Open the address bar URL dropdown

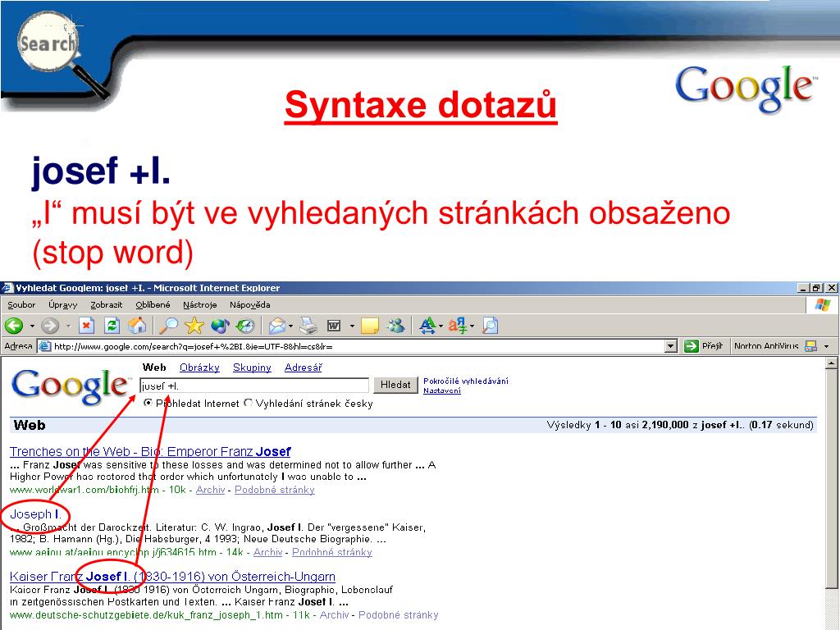[x=671, y=346]
